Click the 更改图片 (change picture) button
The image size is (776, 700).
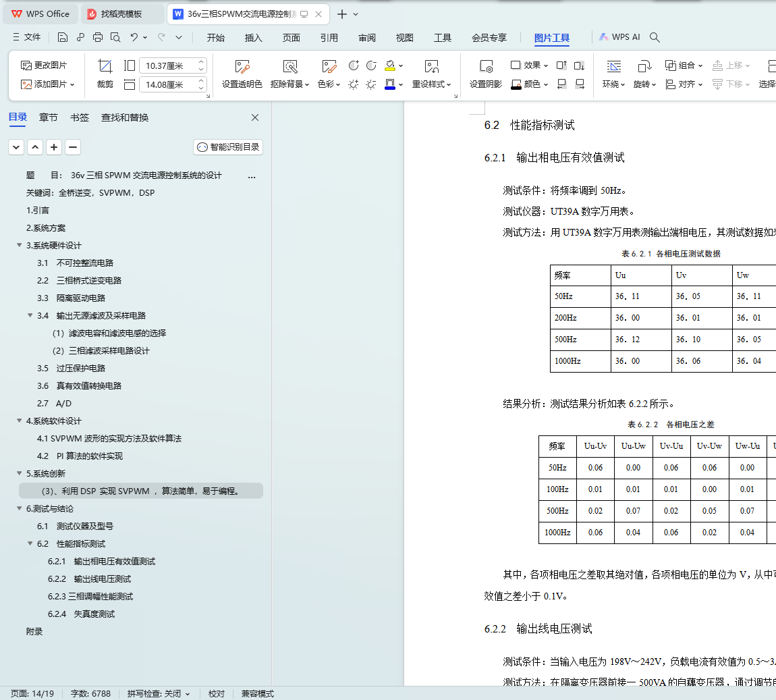[x=44, y=65]
